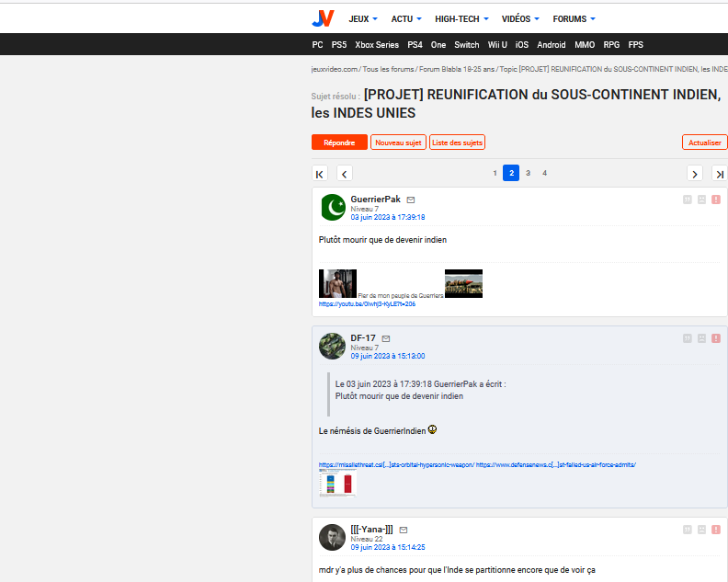
Task: Switch to the Xbox Series tab
Action: click(377, 44)
